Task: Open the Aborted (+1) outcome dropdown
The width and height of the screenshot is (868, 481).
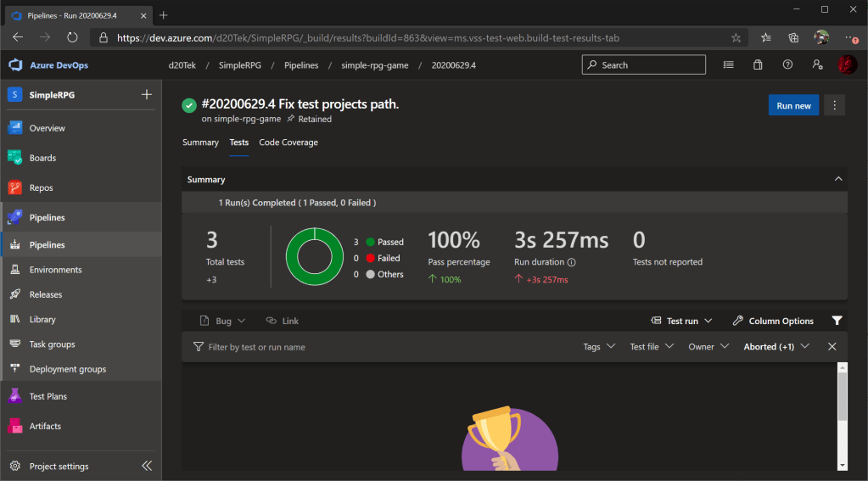Action: [776, 347]
